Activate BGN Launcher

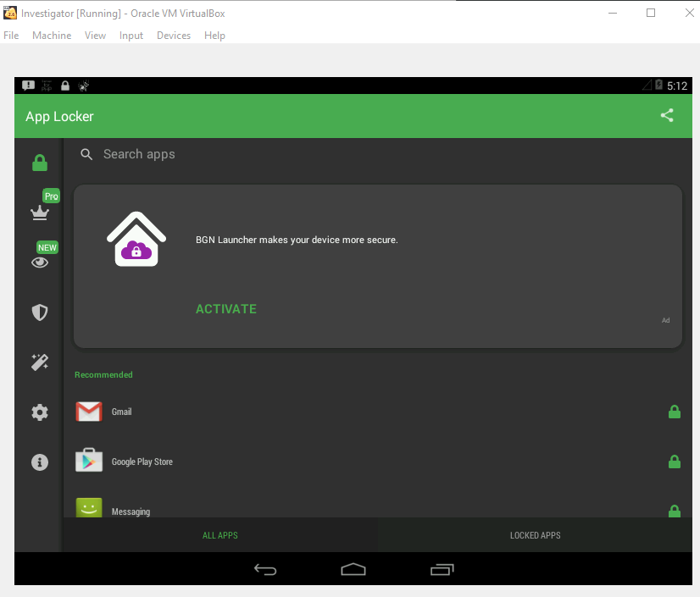coord(226,309)
